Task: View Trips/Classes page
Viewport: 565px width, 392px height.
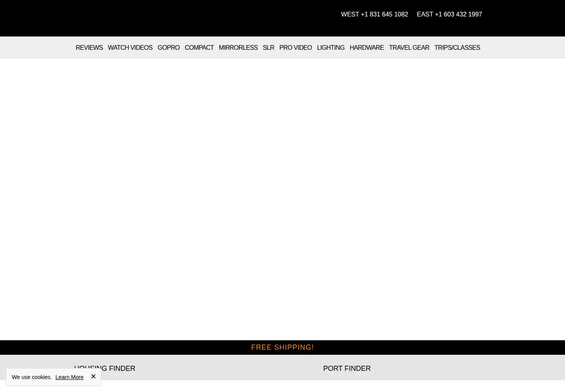Action: tap(457, 47)
